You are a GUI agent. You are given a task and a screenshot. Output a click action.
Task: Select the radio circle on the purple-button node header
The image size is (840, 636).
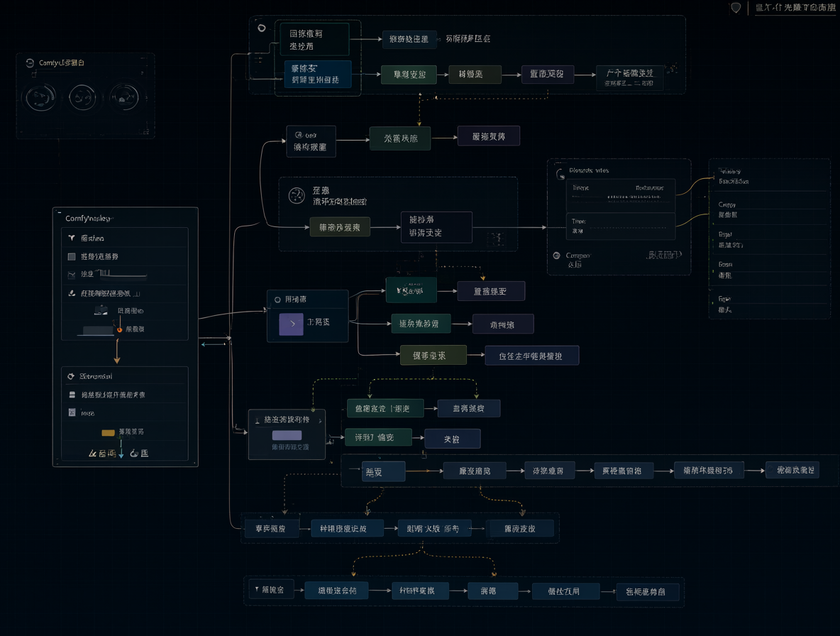pos(277,300)
